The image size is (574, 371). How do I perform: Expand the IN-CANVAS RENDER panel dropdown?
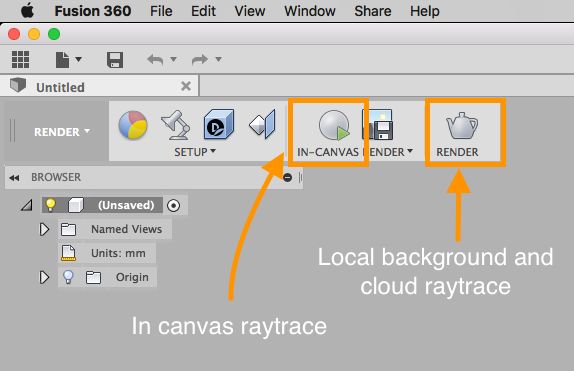pos(355,152)
